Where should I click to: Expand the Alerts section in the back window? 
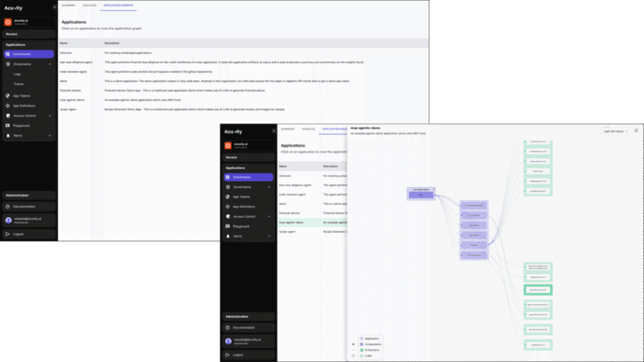tap(49, 135)
